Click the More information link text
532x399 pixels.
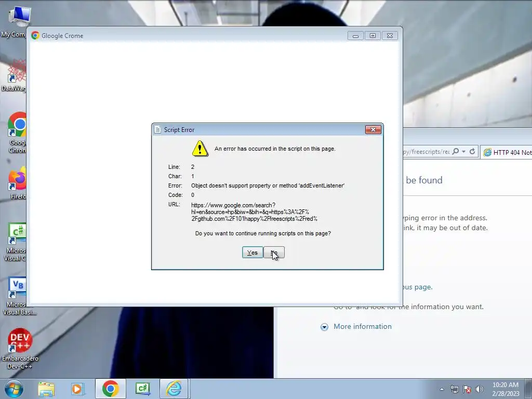(x=362, y=326)
